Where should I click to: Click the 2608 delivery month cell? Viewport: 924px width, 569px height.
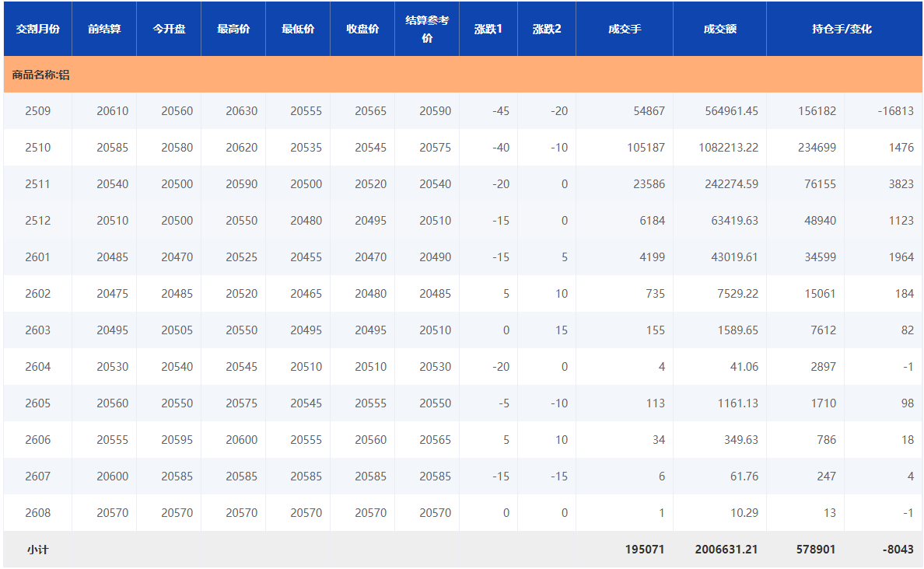(37, 513)
